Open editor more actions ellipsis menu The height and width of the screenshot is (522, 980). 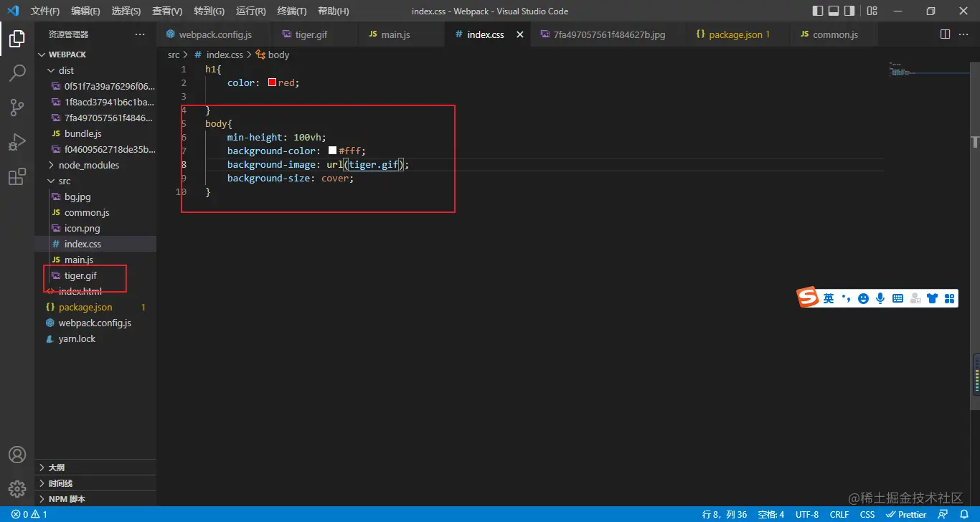[x=965, y=34]
